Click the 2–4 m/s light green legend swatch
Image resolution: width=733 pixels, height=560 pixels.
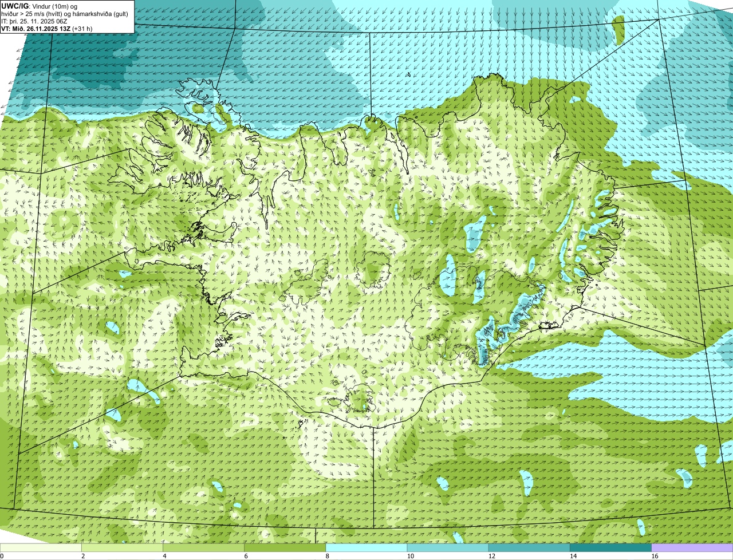click(123, 547)
